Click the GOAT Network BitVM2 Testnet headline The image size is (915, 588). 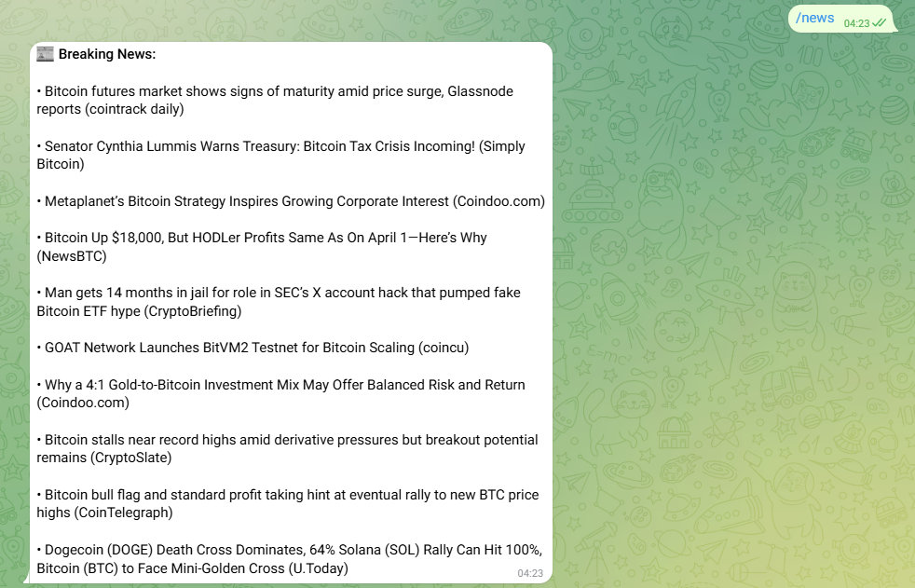tap(253, 348)
